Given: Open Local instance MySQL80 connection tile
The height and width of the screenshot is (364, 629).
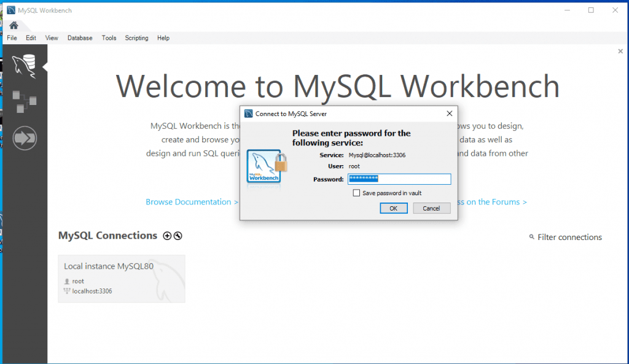Looking at the screenshot, I should (121, 279).
